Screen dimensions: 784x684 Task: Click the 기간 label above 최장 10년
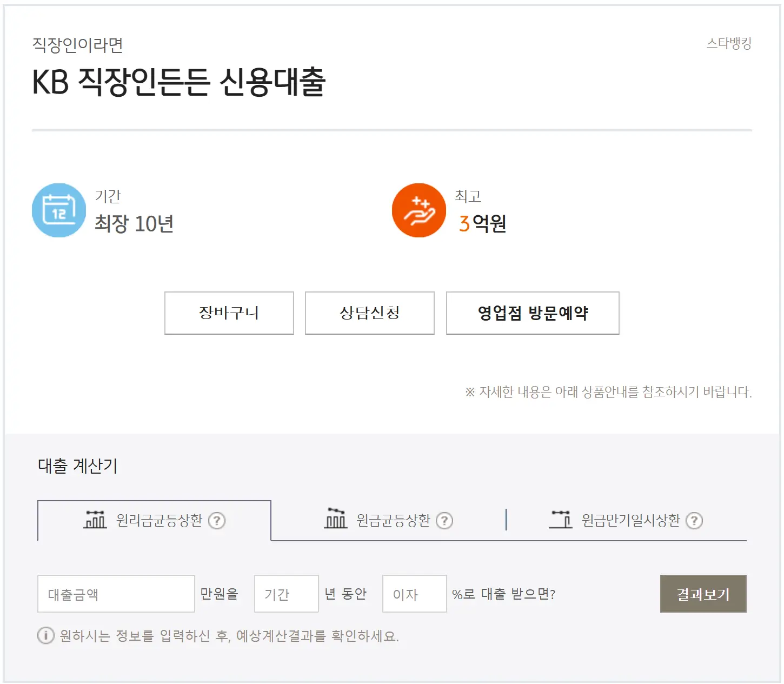point(108,196)
